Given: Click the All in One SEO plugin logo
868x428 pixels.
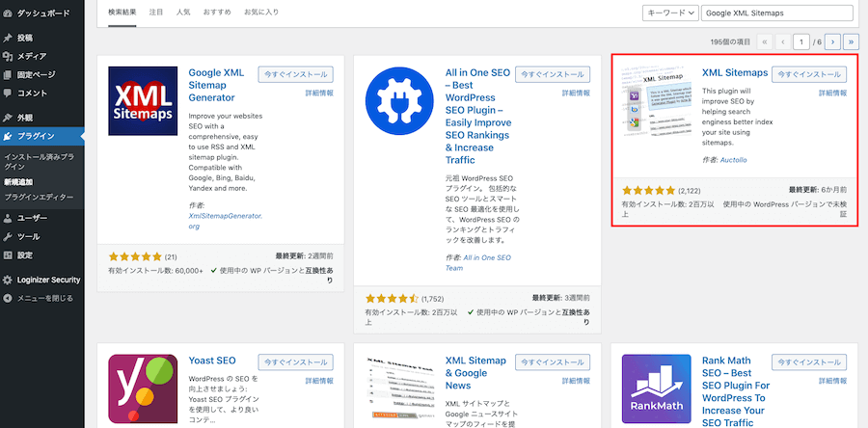Looking at the screenshot, I should tap(399, 101).
